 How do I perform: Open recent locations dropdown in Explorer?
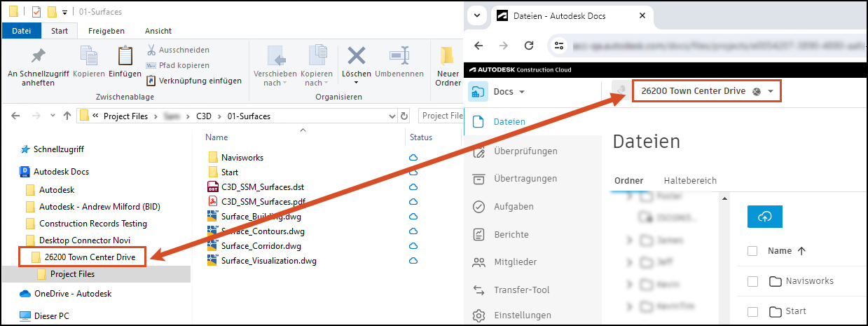tap(51, 116)
